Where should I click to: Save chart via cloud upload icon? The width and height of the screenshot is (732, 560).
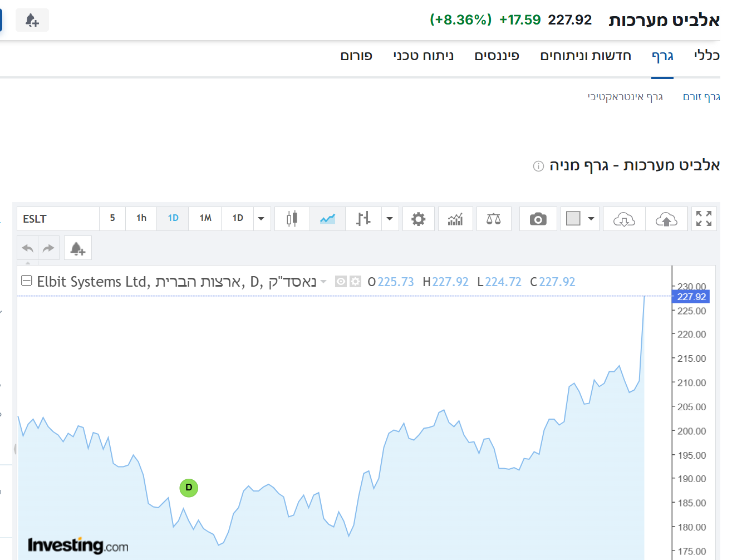(x=666, y=219)
